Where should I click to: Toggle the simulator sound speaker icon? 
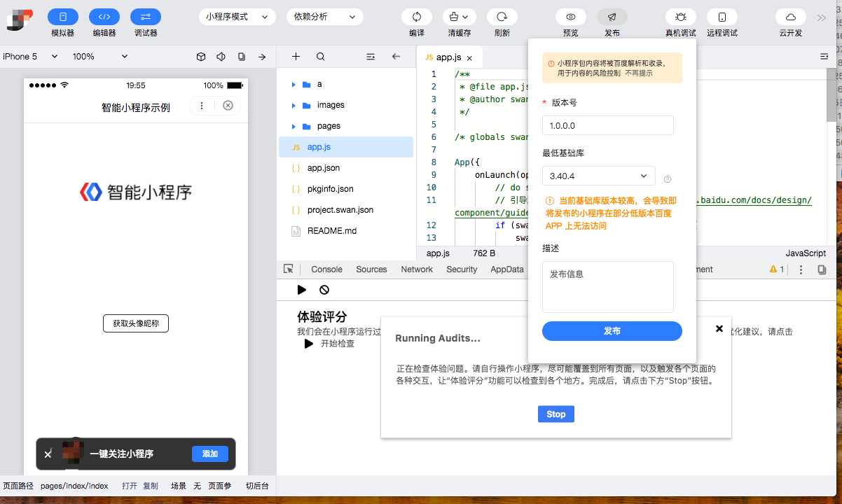point(221,57)
